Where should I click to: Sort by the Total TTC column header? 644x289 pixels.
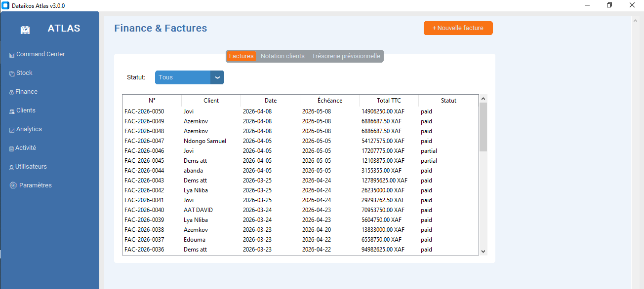click(389, 100)
